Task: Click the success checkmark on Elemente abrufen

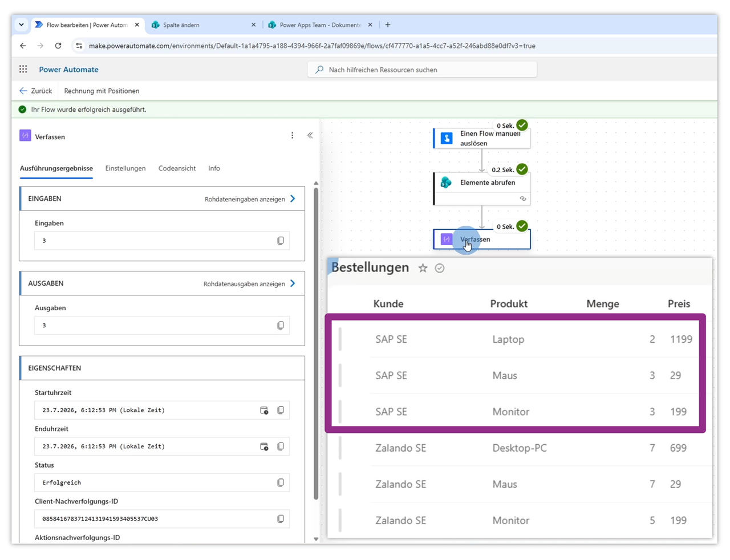Action: [x=522, y=169]
